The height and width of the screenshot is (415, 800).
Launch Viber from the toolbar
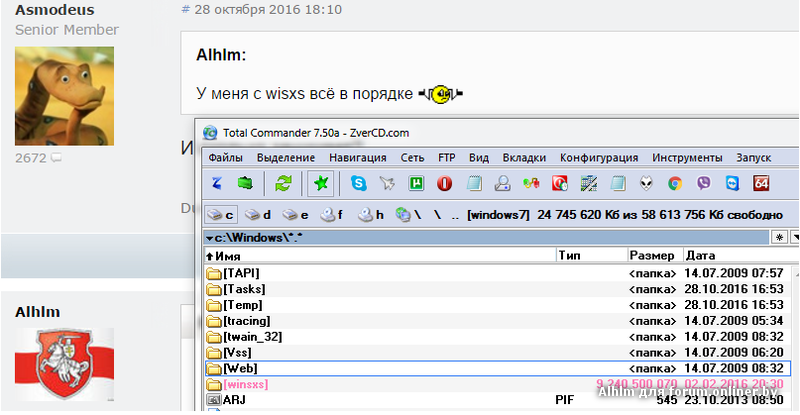pos(704,183)
